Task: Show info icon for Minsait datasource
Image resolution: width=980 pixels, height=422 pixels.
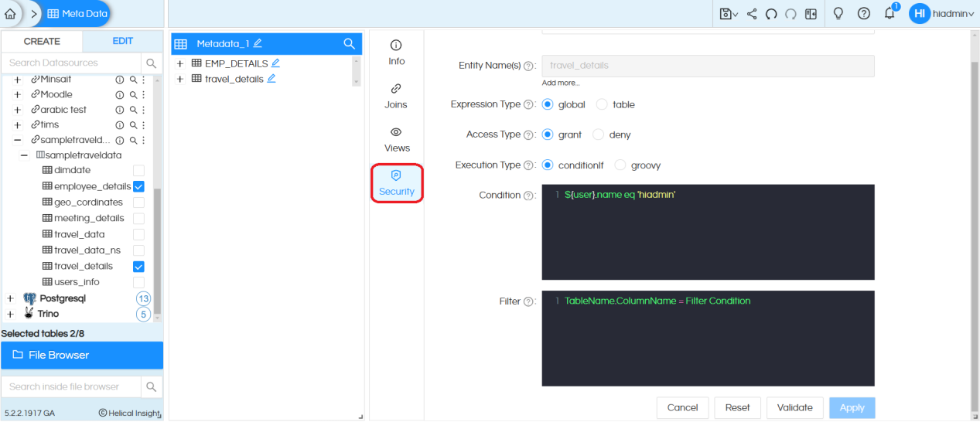Action: click(120, 80)
